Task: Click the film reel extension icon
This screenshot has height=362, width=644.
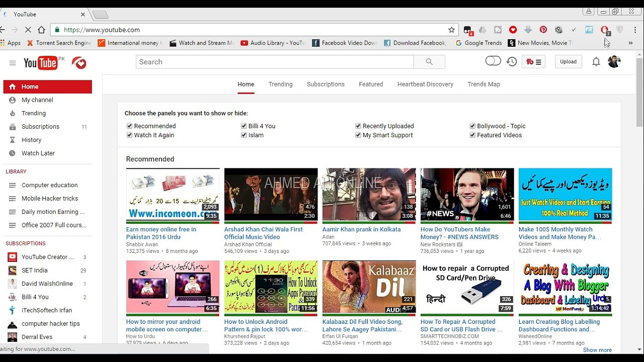Action: [x=558, y=30]
